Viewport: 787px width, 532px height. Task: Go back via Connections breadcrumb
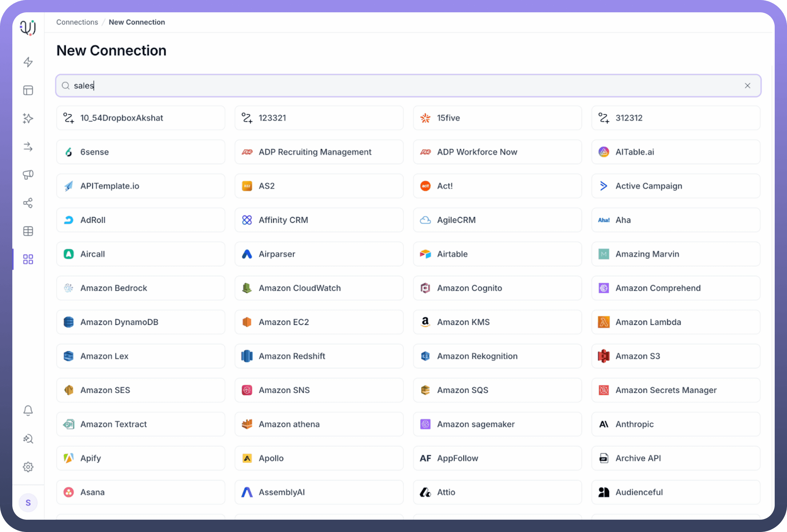tap(77, 22)
